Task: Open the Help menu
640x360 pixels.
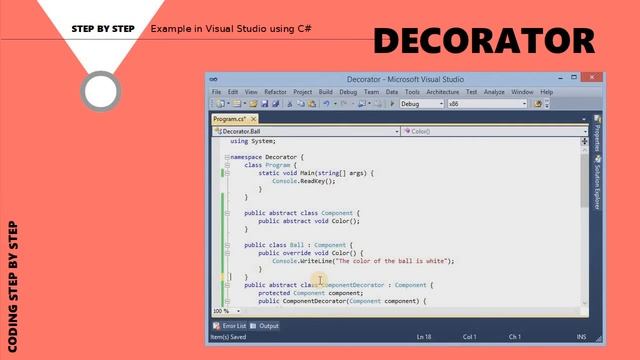Action: 547,92
